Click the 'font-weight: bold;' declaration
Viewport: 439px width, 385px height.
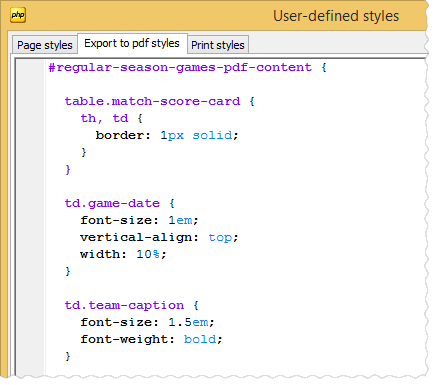pyautogui.click(x=151, y=339)
